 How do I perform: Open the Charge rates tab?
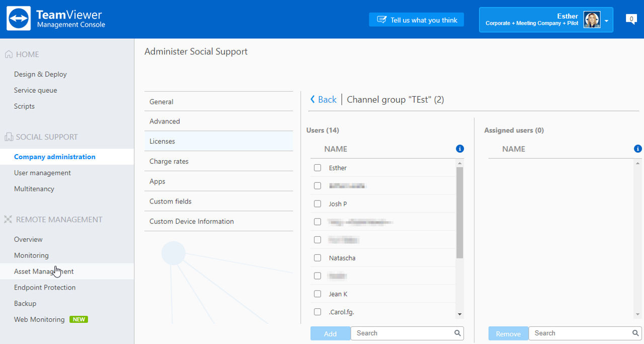[218, 161]
